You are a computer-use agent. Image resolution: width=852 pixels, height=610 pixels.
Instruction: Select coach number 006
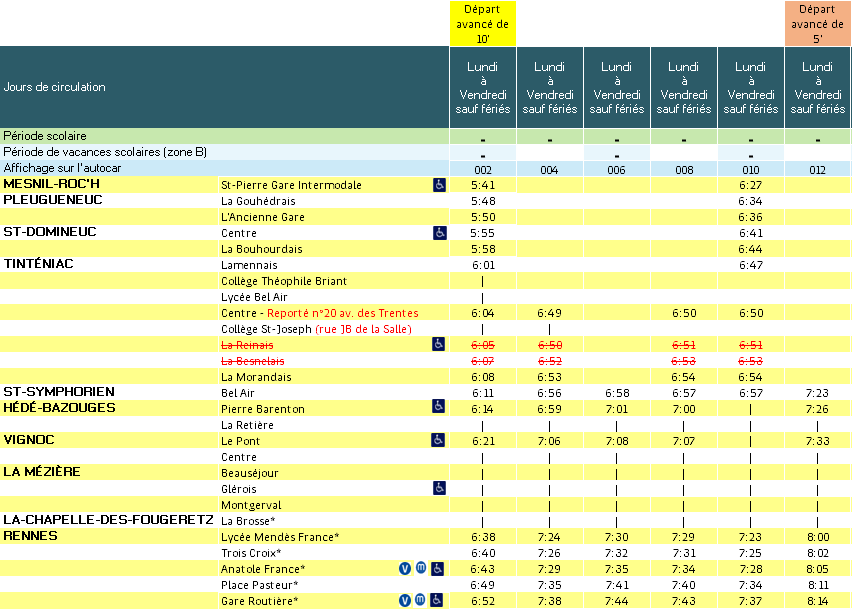click(x=616, y=170)
